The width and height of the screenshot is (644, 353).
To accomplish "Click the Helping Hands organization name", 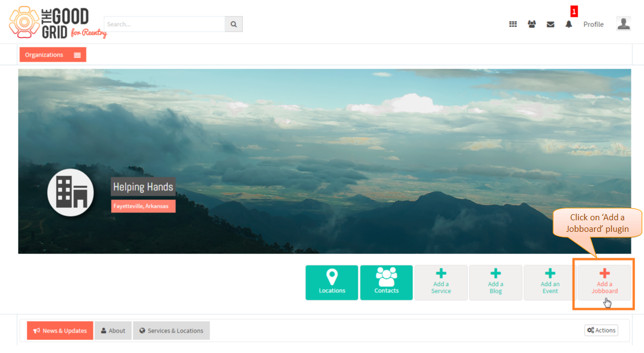I will coord(143,187).
